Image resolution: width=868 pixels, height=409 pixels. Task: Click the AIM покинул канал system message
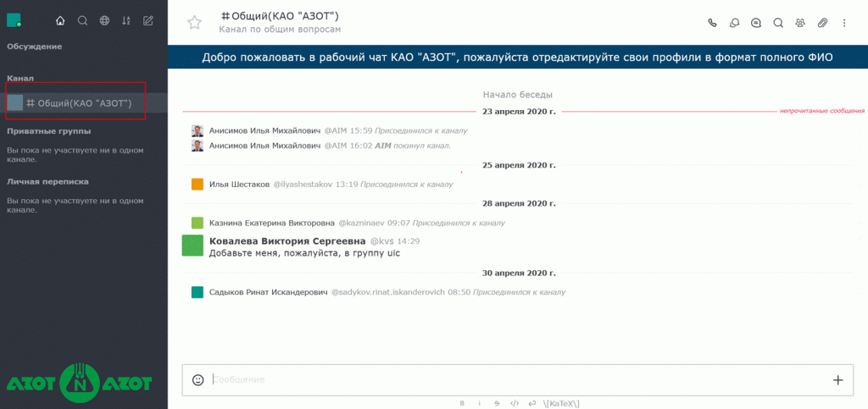click(413, 146)
